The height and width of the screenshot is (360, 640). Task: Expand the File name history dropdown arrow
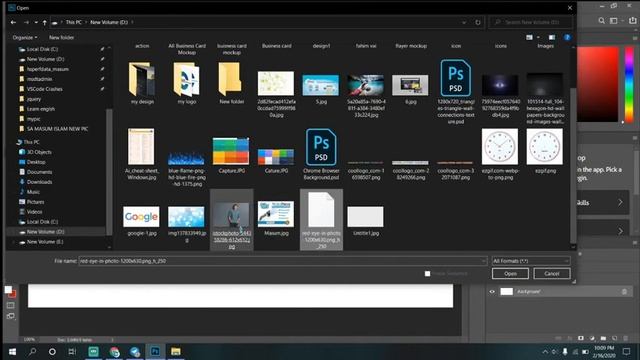point(483,261)
